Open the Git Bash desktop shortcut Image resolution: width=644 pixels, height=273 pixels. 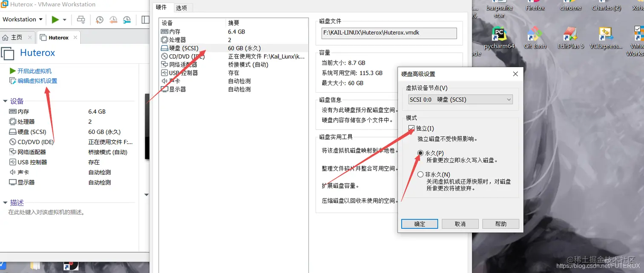(535, 38)
